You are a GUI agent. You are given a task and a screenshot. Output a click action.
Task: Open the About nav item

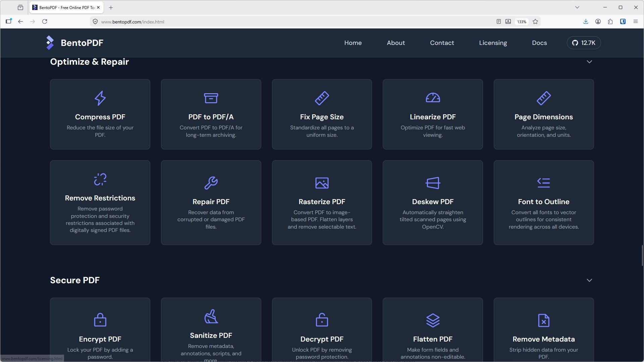(x=396, y=43)
